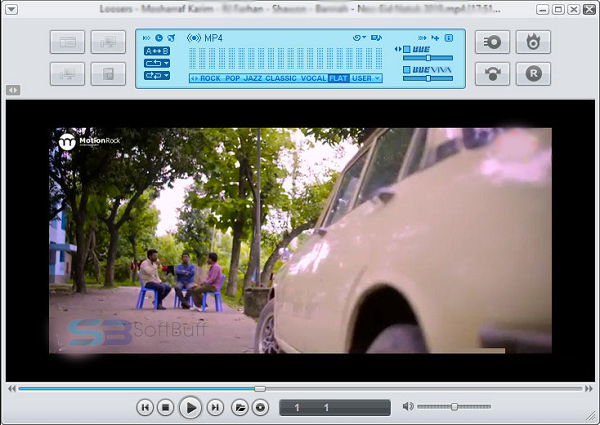600x425 pixels.
Task: Click the R button
Action: pos(533,74)
